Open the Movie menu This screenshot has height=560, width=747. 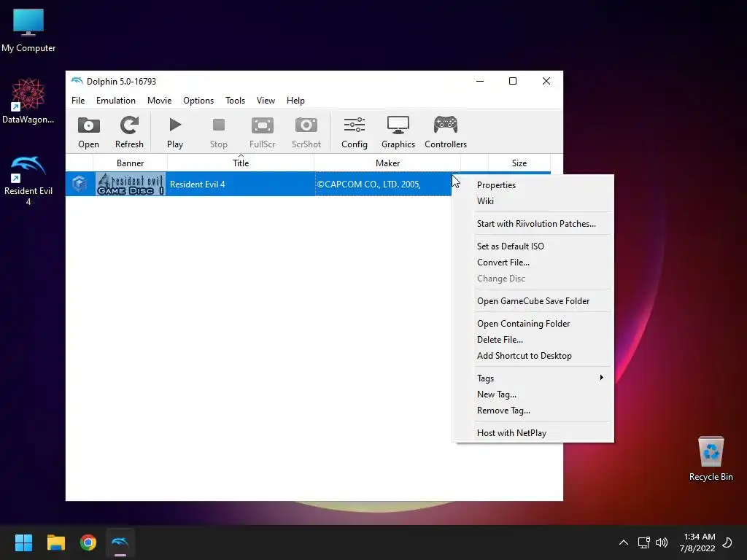pyautogui.click(x=159, y=101)
